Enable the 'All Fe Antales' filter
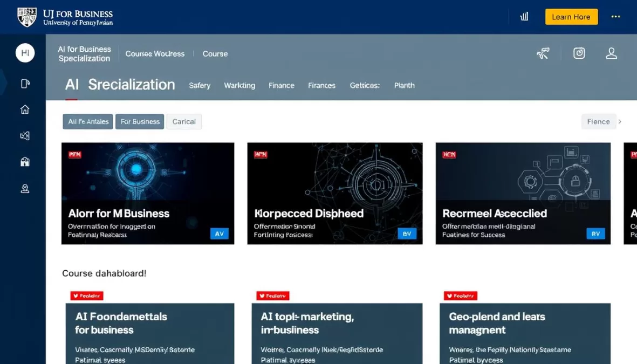The width and height of the screenshot is (637, 364). pos(87,121)
